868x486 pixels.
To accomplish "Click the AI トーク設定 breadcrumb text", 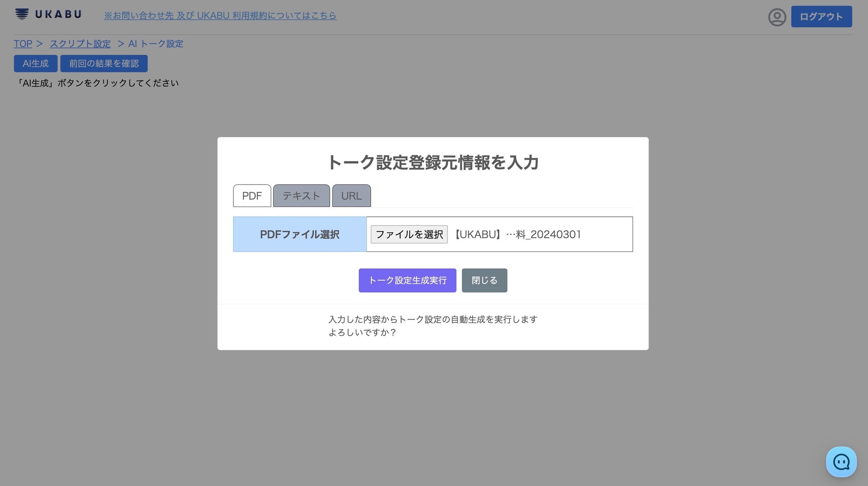I will click(156, 44).
